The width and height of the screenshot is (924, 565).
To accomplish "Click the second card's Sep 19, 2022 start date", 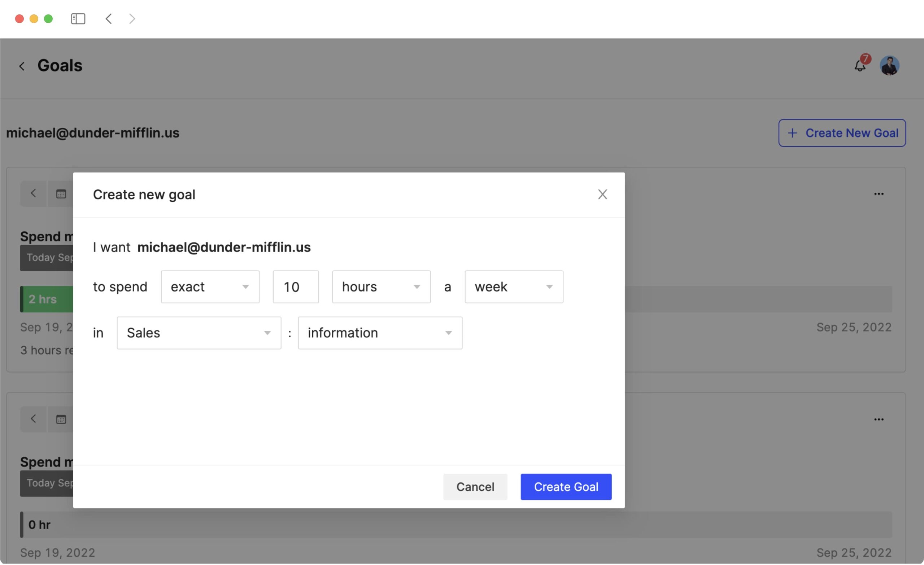I will pos(57,552).
